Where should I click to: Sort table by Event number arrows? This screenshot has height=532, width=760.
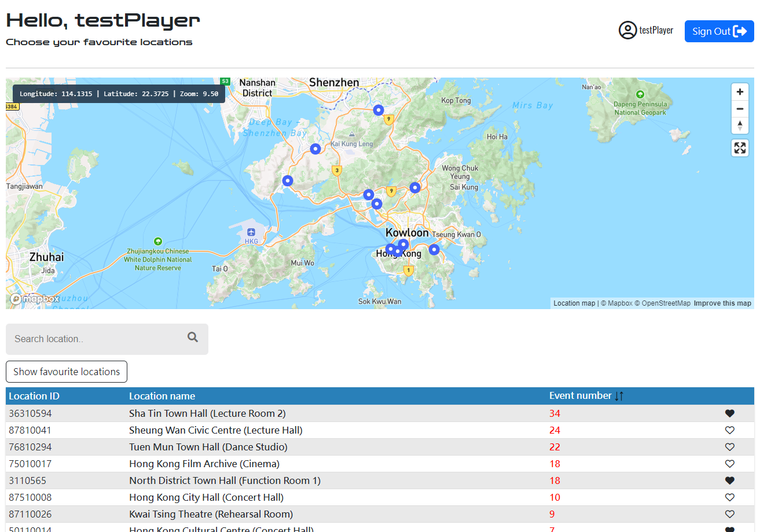pos(619,396)
